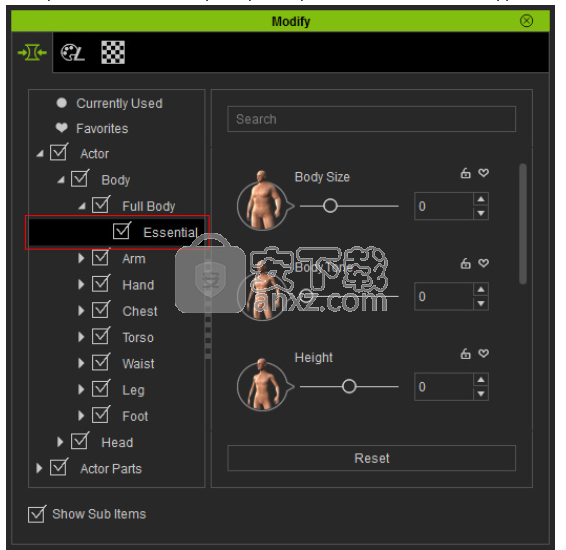Expand the Waist tree node

81,363
